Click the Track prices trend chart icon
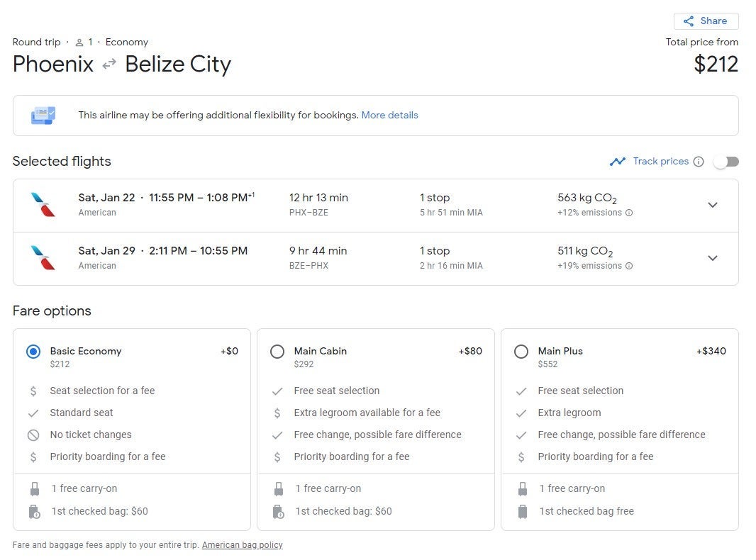Image resolution: width=756 pixels, height=560 pixels. coord(617,162)
